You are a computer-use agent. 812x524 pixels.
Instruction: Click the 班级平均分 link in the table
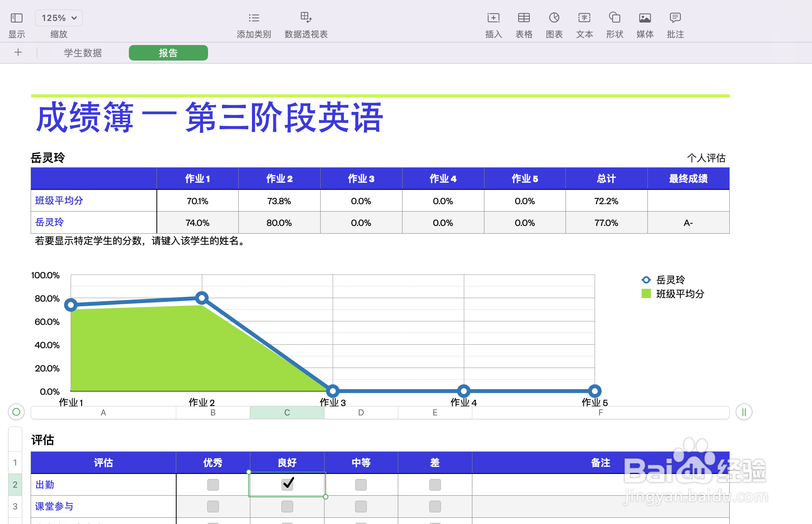[59, 201]
